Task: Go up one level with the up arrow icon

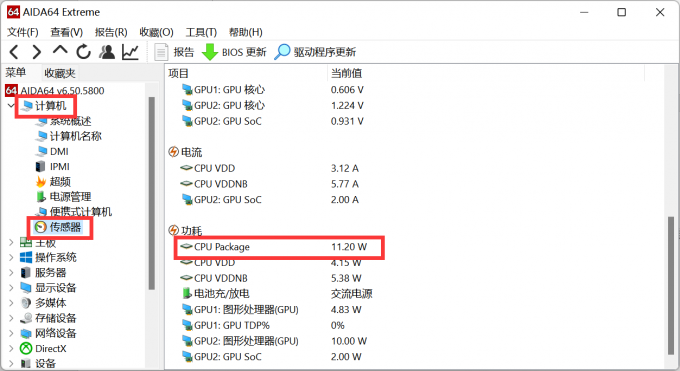Action: click(60, 50)
